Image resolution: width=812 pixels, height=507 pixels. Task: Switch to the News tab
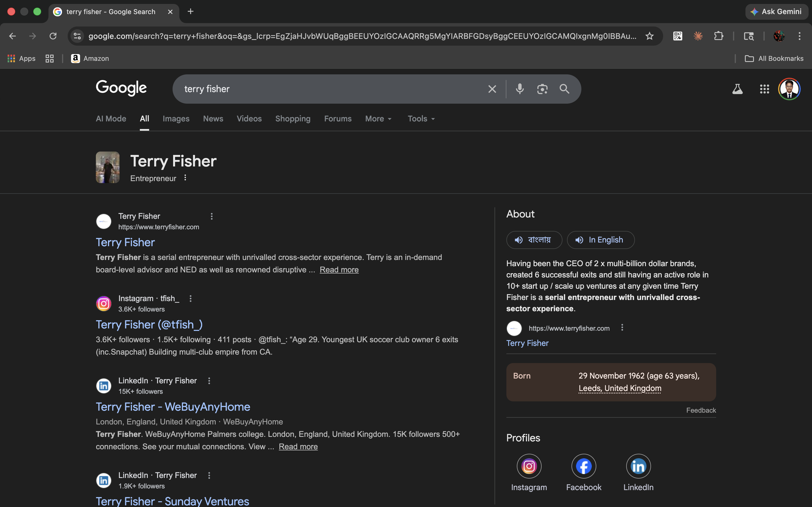pos(213,119)
